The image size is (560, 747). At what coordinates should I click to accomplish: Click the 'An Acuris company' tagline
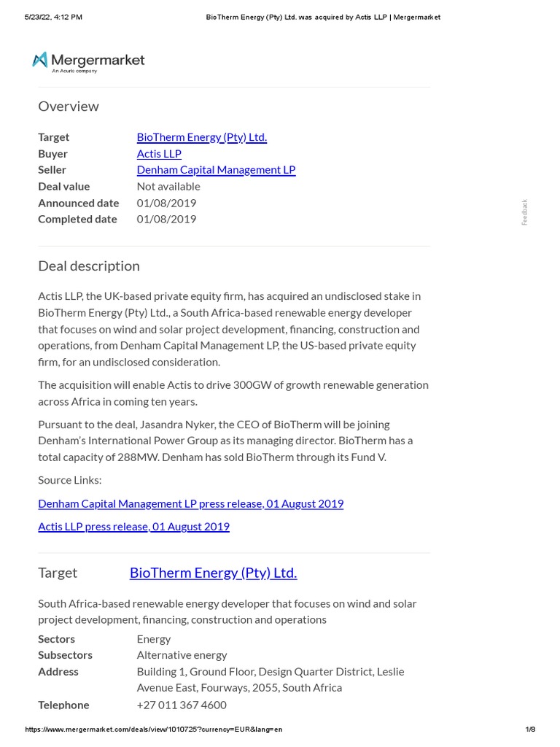tap(74, 71)
